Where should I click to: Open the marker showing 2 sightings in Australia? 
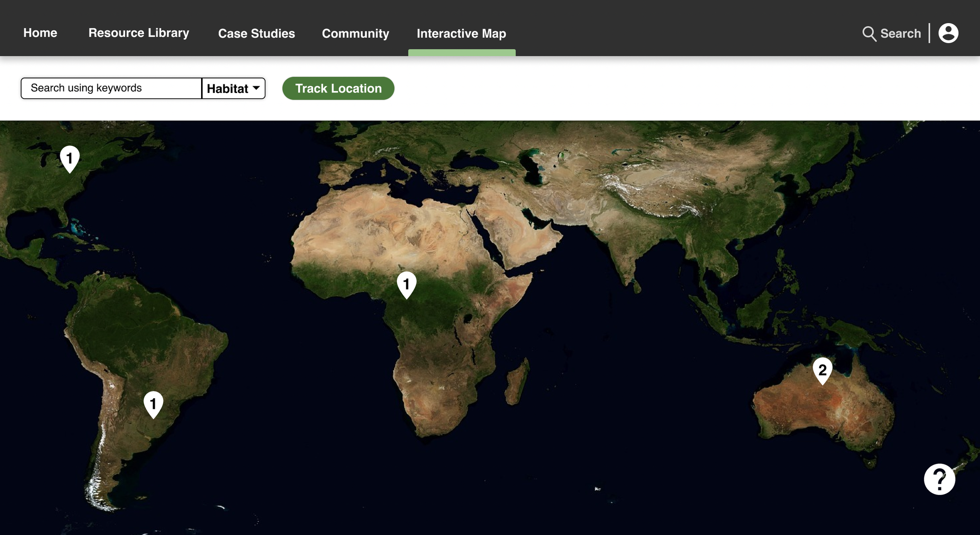[822, 370]
